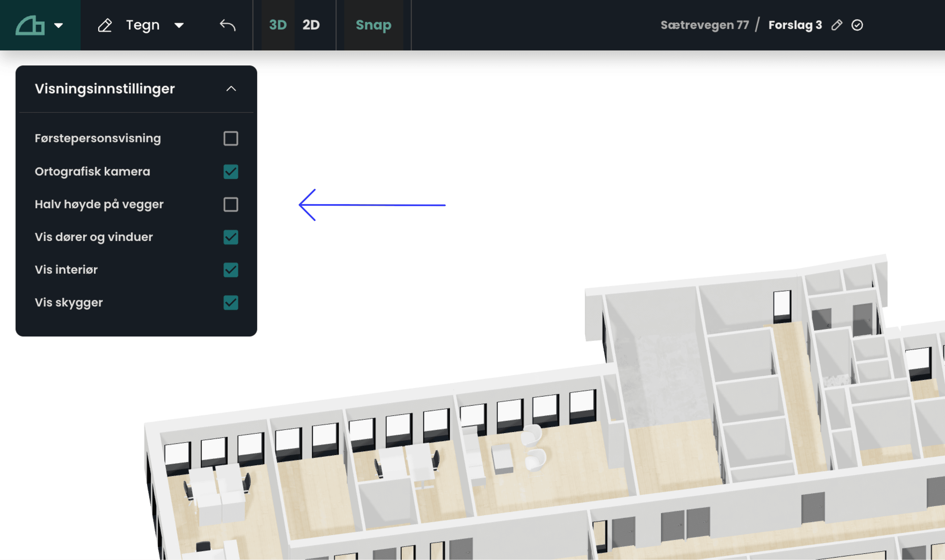Toggle the Snap button
Screen dimensions: 945x560
373,25
